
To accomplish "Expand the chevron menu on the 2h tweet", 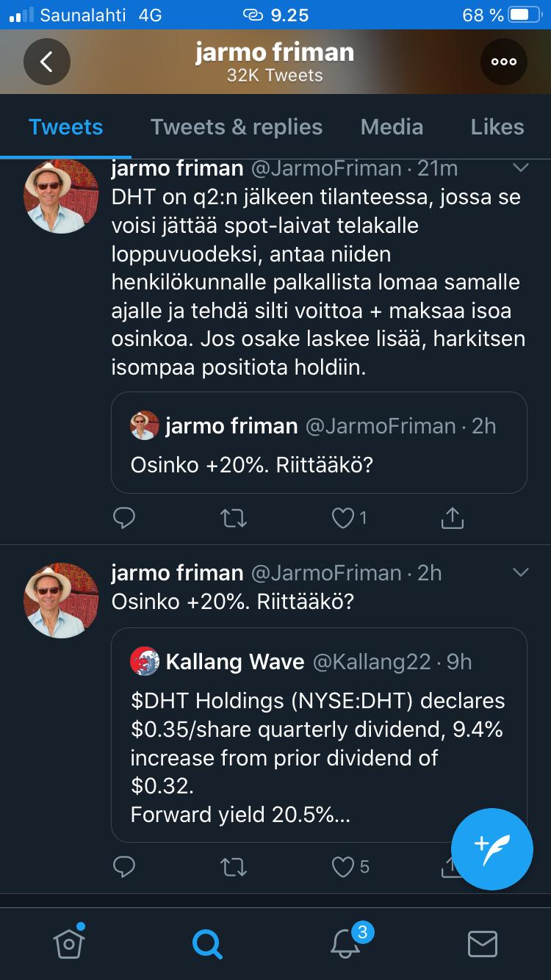I will (x=520, y=572).
